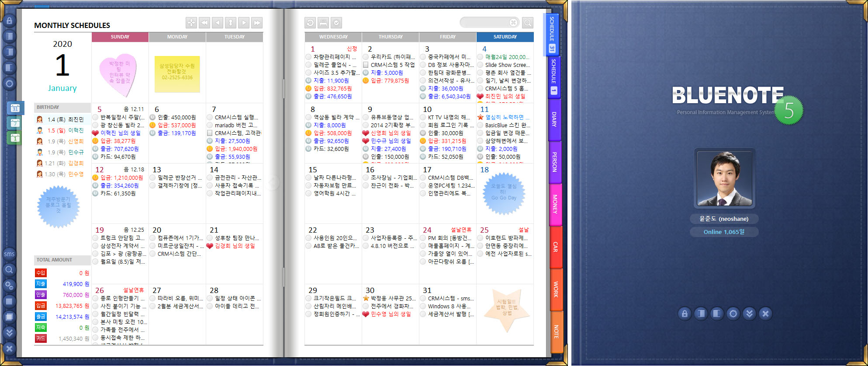
Task: Toggle status circle for 'KT TV 내명의 해...'
Action: (423, 117)
